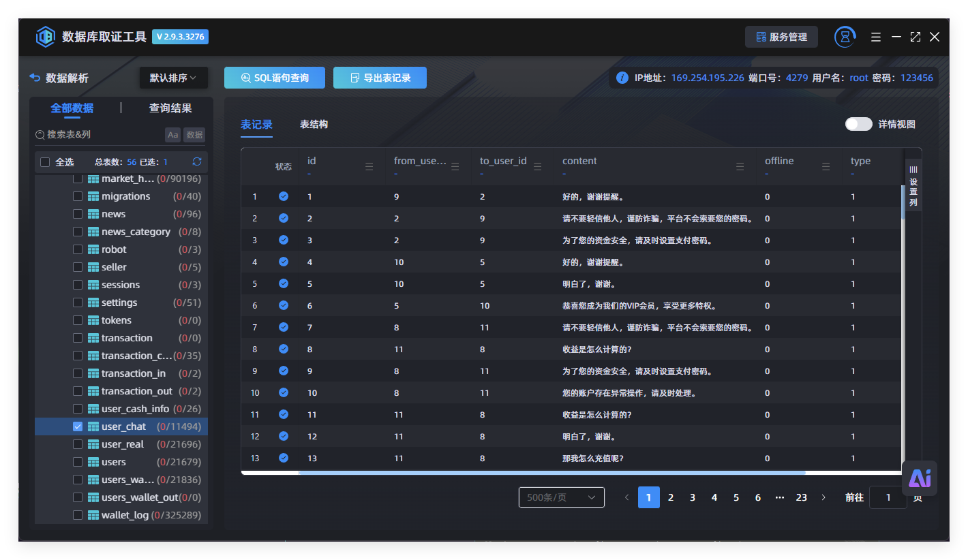Click the status check icon in row 1
This screenshot has height=560, width=968.
point(284,196)
